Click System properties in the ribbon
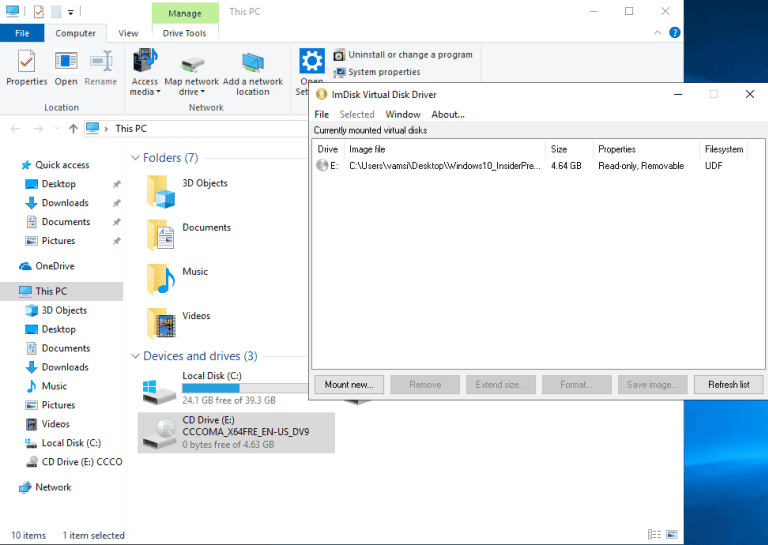The width and height of the screenshot is (768, 545). pos(377,72)
